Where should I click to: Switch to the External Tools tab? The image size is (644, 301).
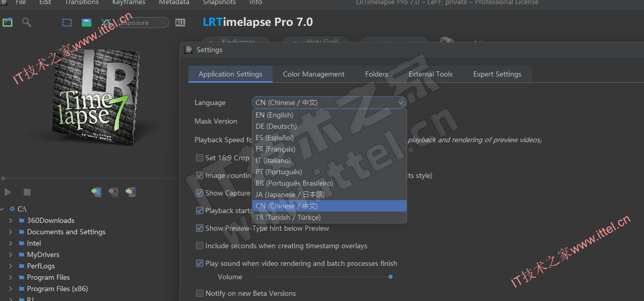430,74
